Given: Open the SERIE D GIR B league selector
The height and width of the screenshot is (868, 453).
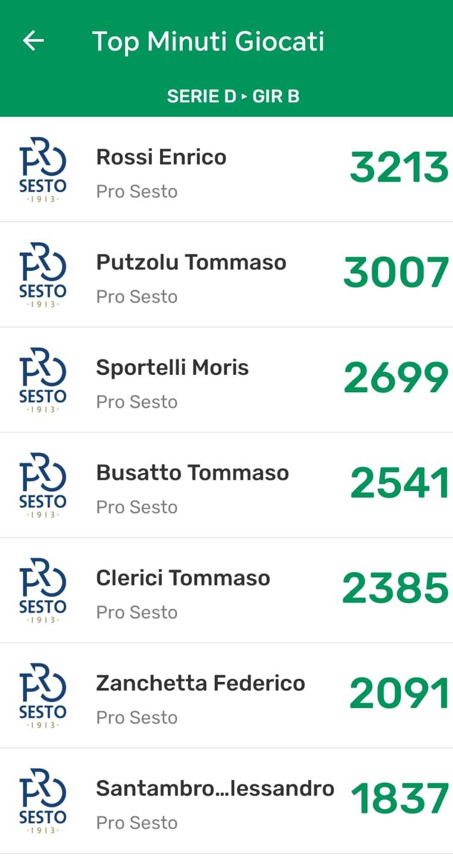Looking at the screenshot, I should pyautogui.click(x=233, y=96).
